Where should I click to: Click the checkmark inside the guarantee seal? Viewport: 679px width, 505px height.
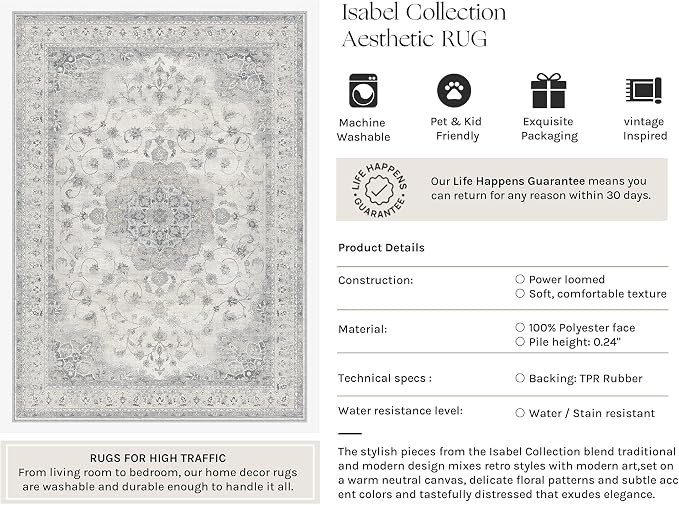(379, 190)
